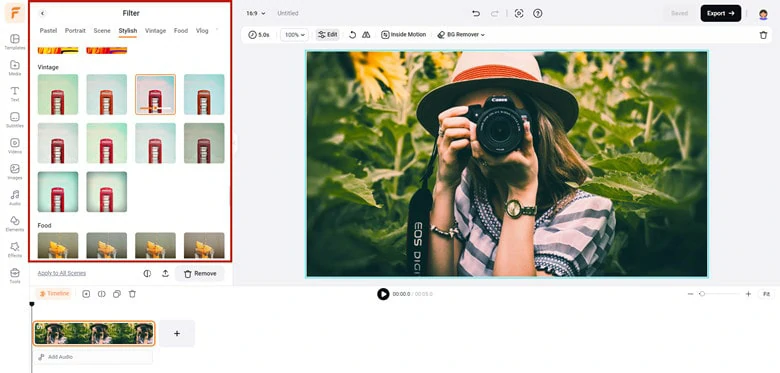Open the Images sidebar panel
780x373 pixels.
15,171
